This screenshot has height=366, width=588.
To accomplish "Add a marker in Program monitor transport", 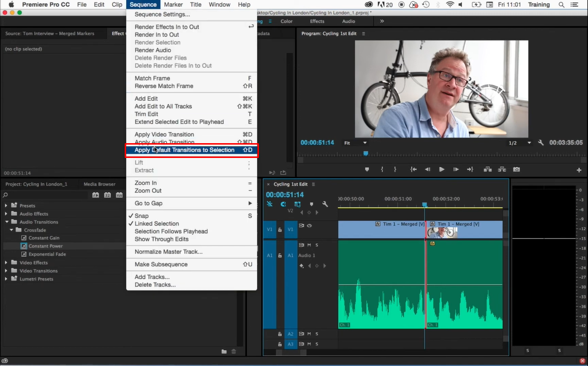I will [367, 169].
